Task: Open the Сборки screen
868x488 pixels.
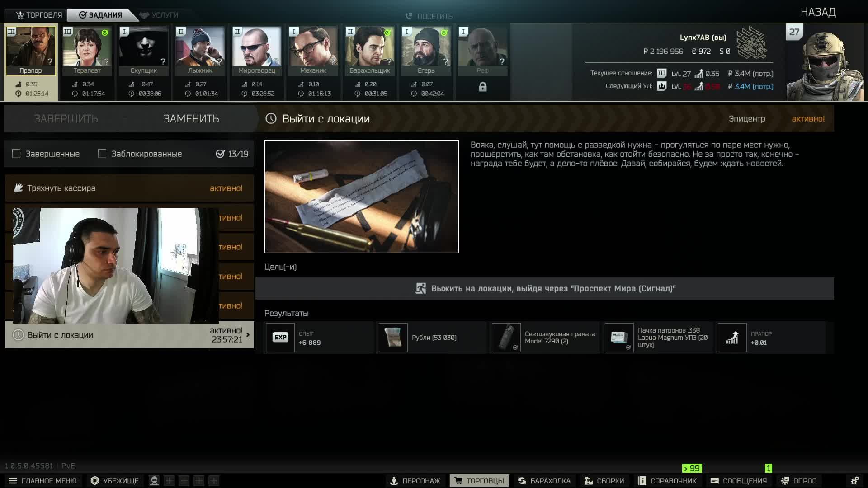Action: click(604, 481)
